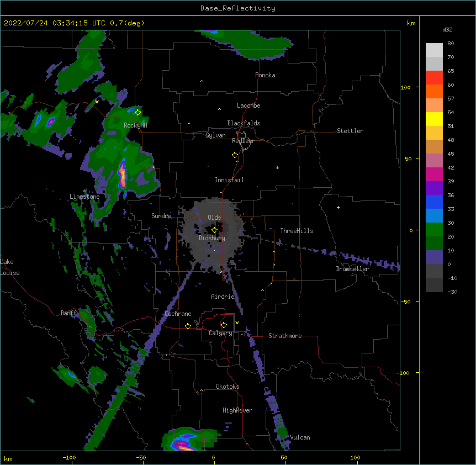
Task: Click the Drumheller town label
Action: [x=352, y=269]
